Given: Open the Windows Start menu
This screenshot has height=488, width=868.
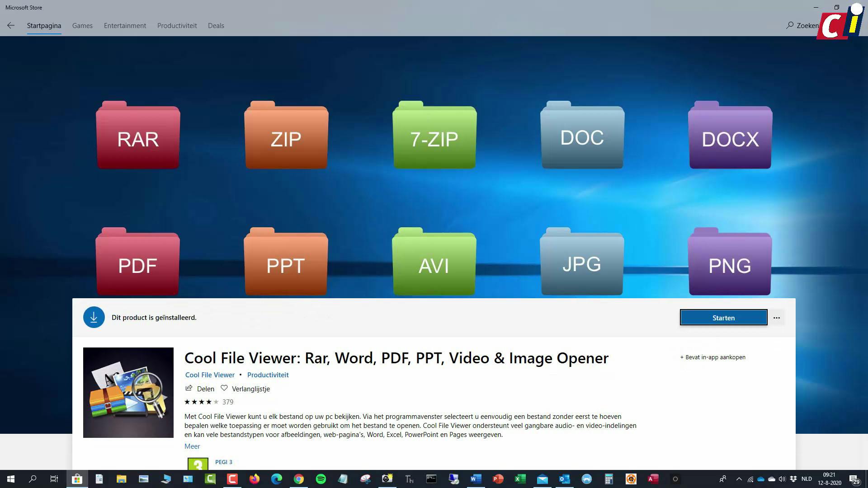Looking at the screenshot, I should pyautogui.click(x=9, y=479).
